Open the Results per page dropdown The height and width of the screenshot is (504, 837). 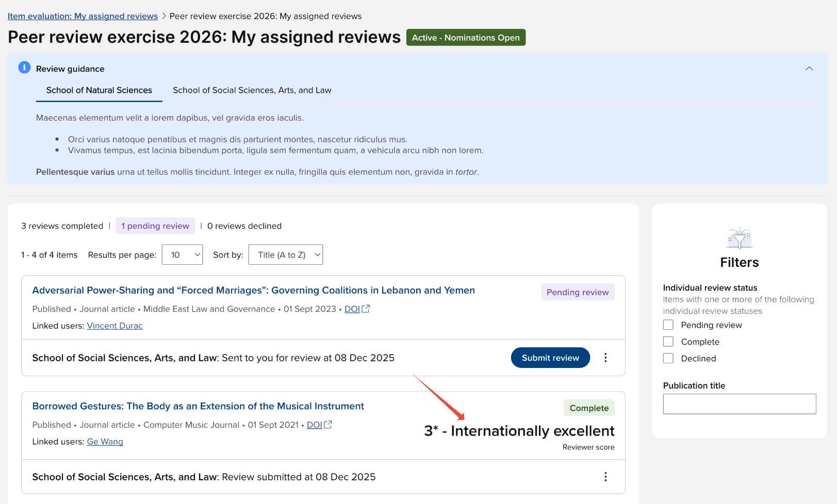[182, 255]
